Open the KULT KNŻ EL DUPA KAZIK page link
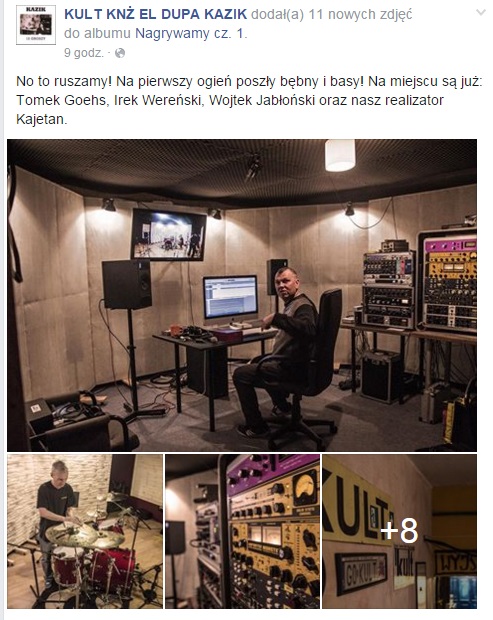493x620 pixels. (x=155, y=14)
